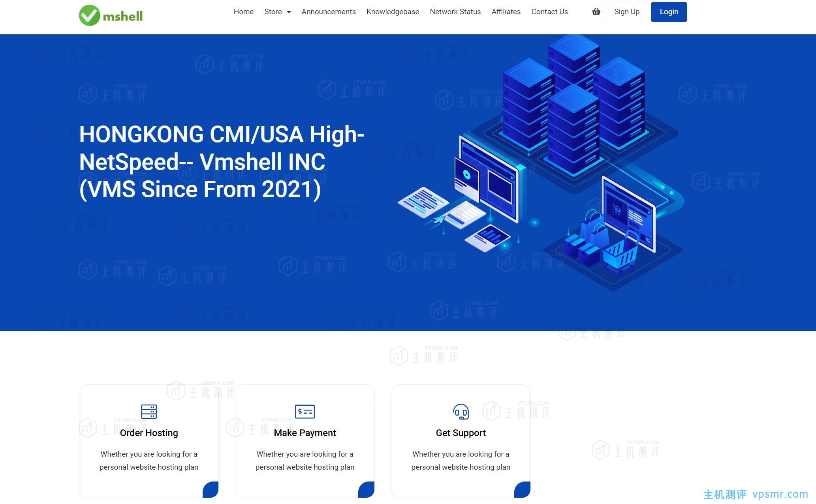Click the Sign Up button
Image resolution: width=816 pixels, height=504 pixels.
click(x=626, y=12)
